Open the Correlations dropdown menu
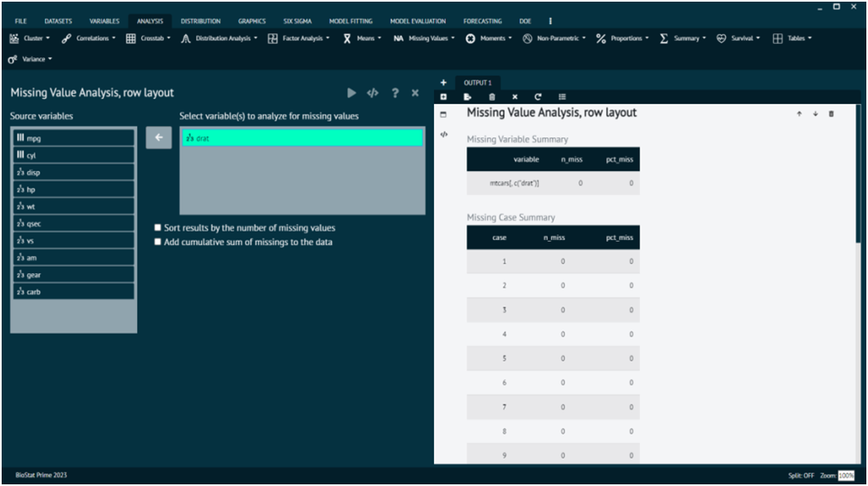868x486 pixels. [x=89, y=38]
